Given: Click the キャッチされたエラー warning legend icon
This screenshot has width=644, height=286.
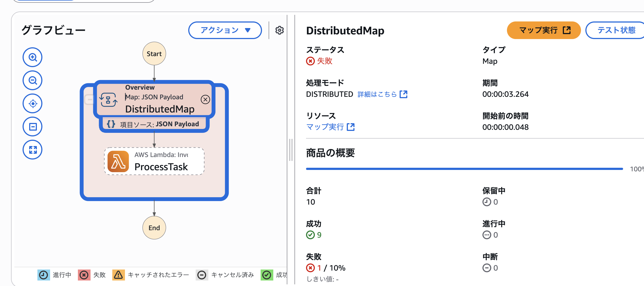Looking at the screenshot, I should tap(118, 275).
